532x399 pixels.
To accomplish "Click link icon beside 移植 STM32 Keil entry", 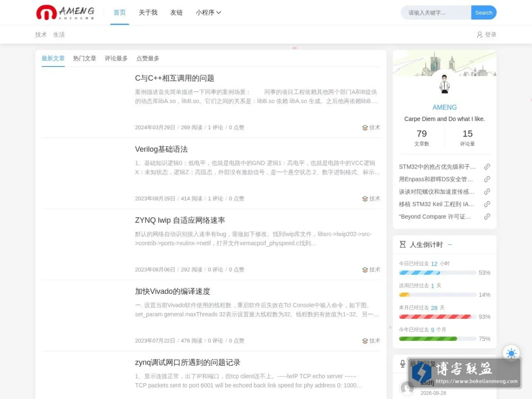I will pyautogui.click(x=487, y=204).
